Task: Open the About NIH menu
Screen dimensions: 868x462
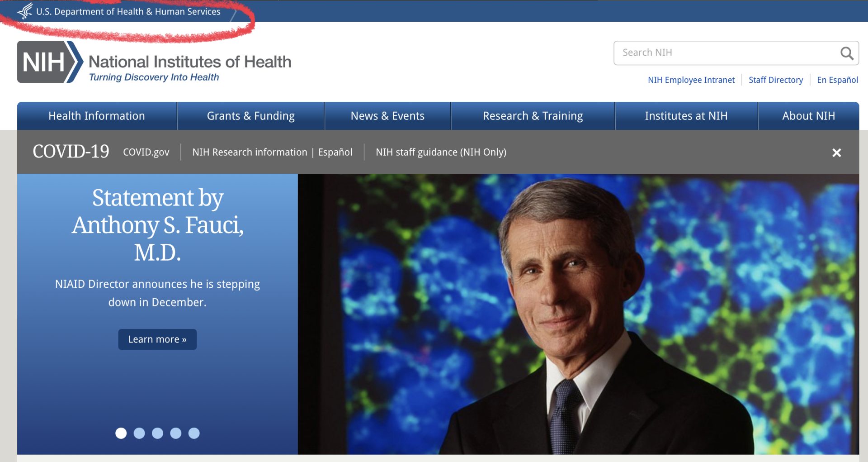Action: (x=809, y=116)
